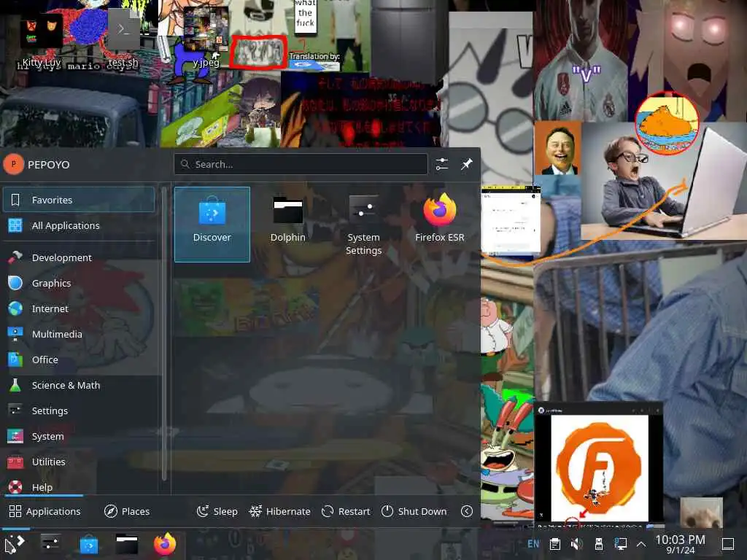Viewport: 747px width, 560px height.
Task: Open System Settings from the taskbar
Action: click(x=50, y=544)
